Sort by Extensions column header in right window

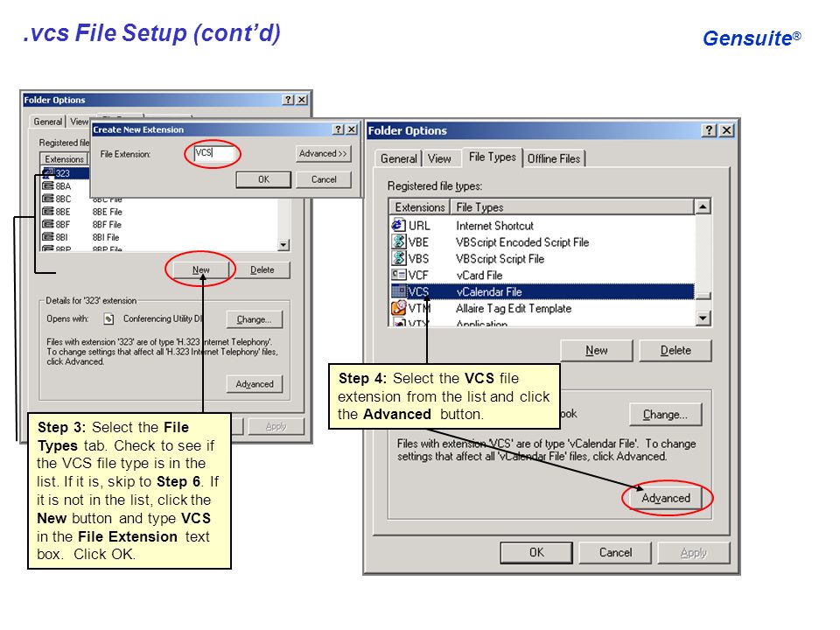(419, 206)
